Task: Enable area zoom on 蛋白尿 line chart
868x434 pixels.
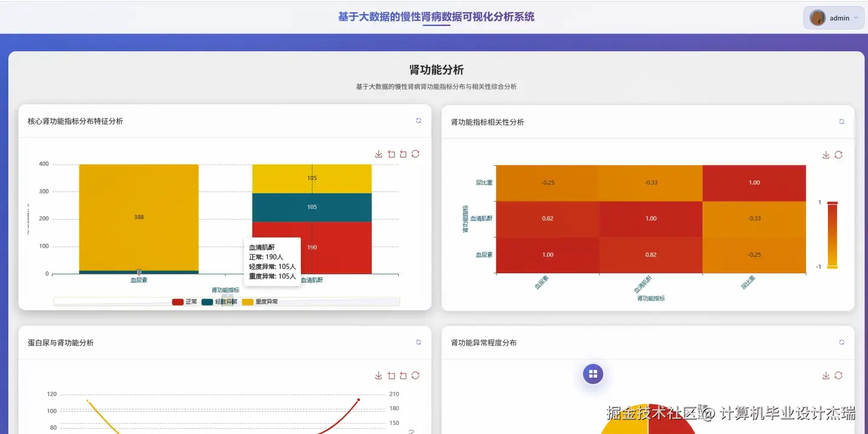Action: tap(392, 375)
